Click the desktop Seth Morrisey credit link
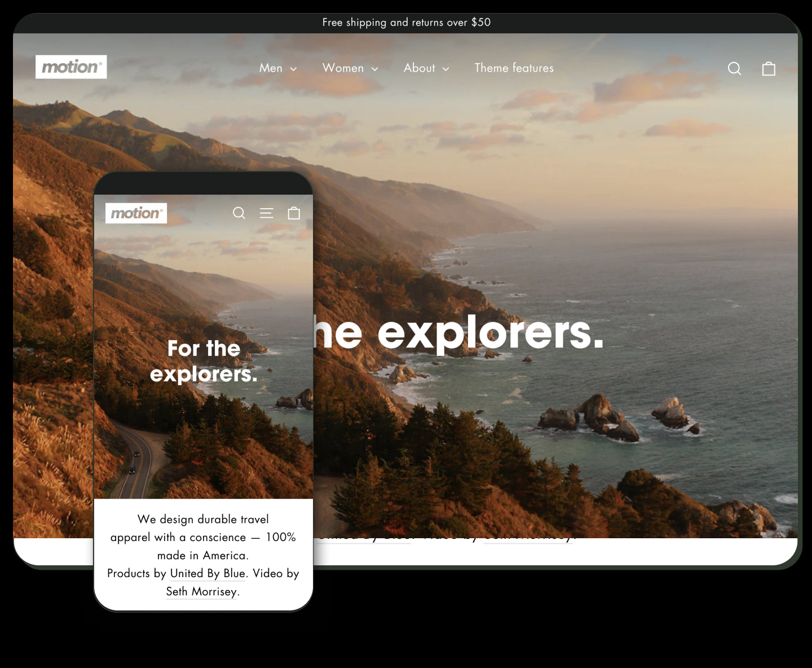The image size is (812, 668). click(527, 535)
